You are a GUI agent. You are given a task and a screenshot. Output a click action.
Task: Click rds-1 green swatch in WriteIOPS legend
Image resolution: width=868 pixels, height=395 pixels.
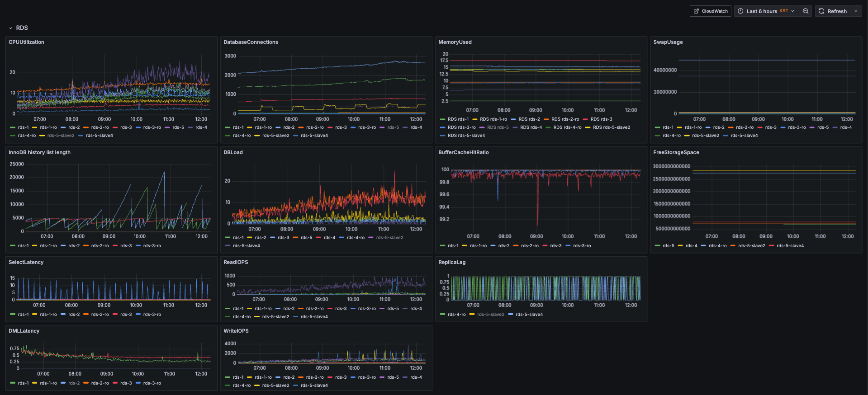click(228, 377)
